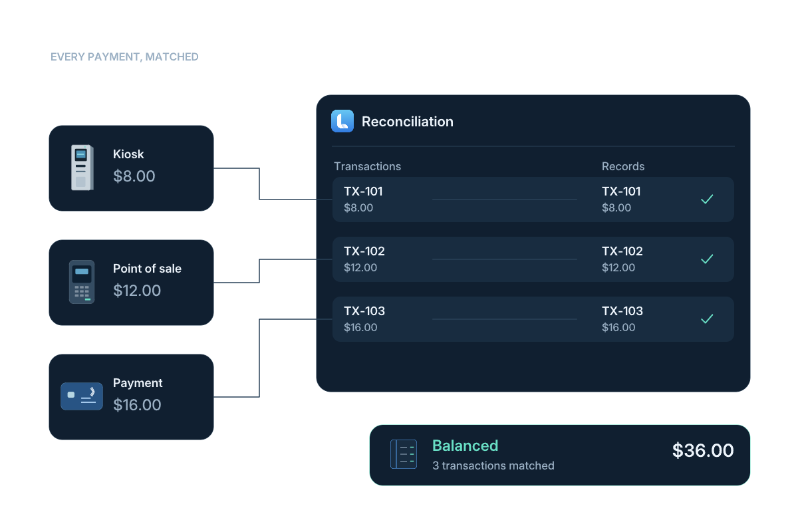Select the Kiosk $8.00 card
The width and height of the screenshot is (798, 532).
131,168
